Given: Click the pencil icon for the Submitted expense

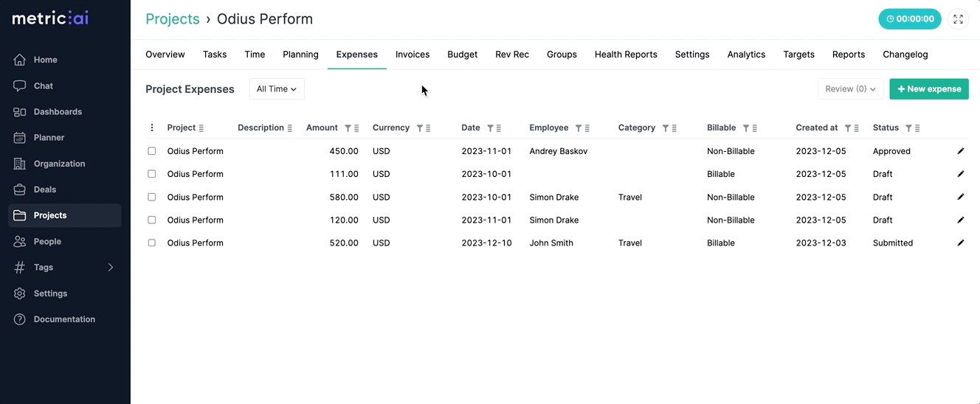Looking at the screenshot, I should click(960, 243).
